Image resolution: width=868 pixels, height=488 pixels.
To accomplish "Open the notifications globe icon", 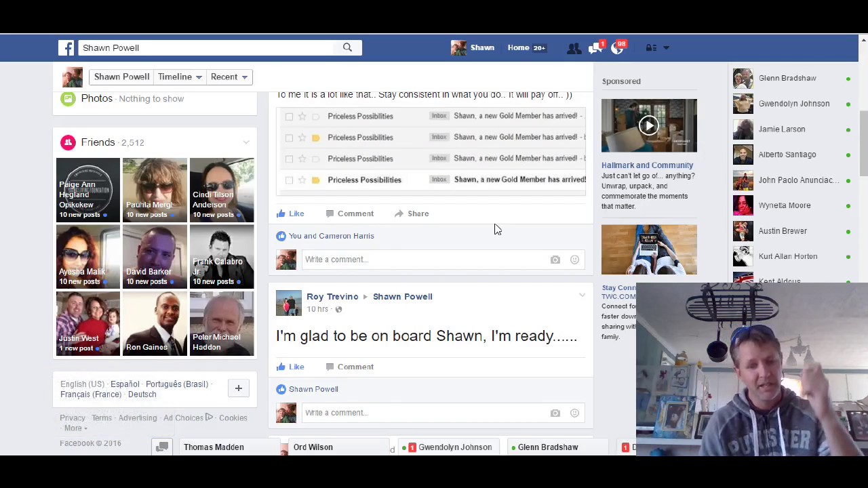I will 617,47.
